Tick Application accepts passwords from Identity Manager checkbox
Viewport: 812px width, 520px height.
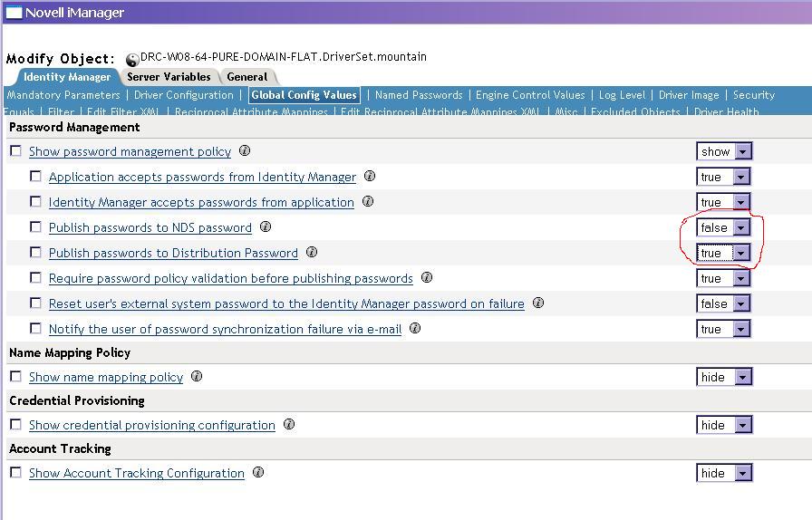tap(35, 176)
